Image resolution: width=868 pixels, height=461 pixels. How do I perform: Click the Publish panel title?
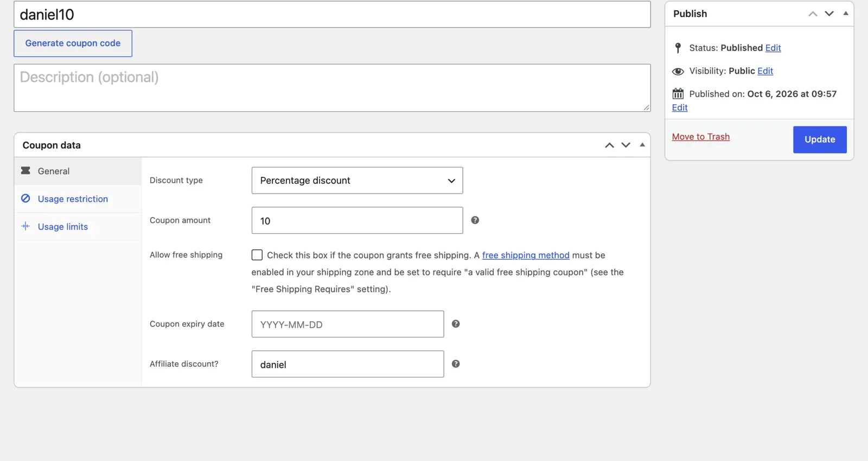click(x=690, y=14)
